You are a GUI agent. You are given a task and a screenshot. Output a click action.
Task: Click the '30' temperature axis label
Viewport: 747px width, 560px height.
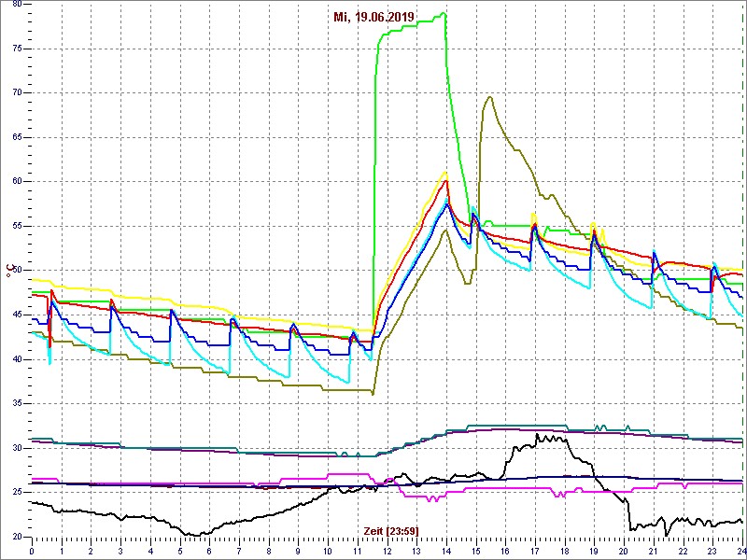[x=18, y=448]
